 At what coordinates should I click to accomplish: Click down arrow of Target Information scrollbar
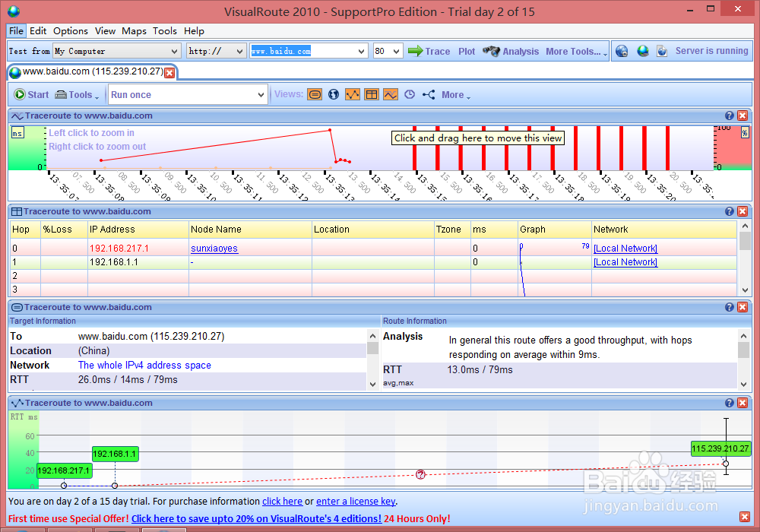pos(372,385)
